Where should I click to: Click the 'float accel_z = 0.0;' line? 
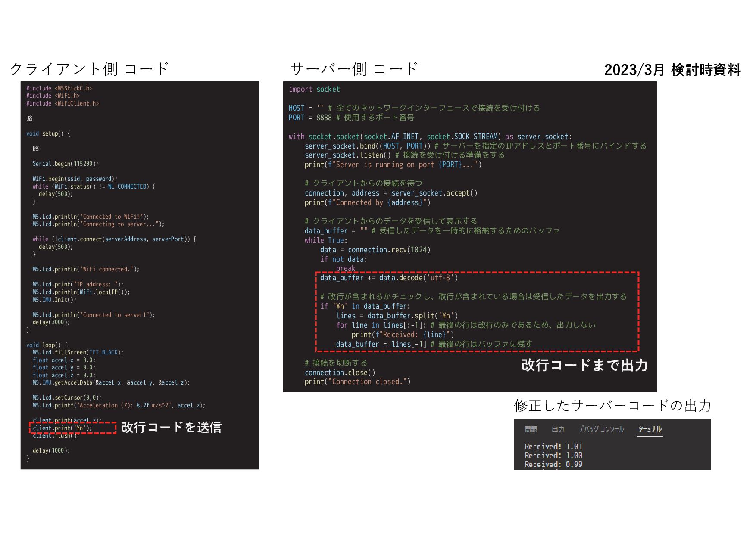click(64, 375)
